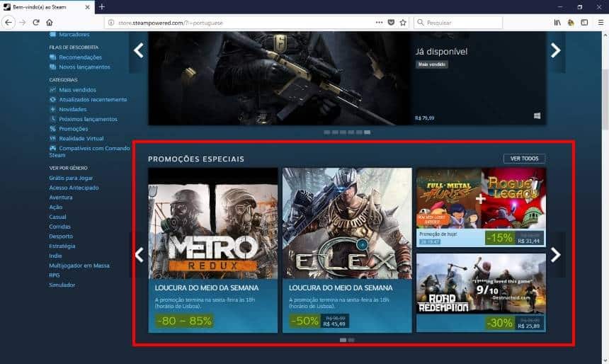
Task: Browse RPG genre
Action: tap(55, 275)
